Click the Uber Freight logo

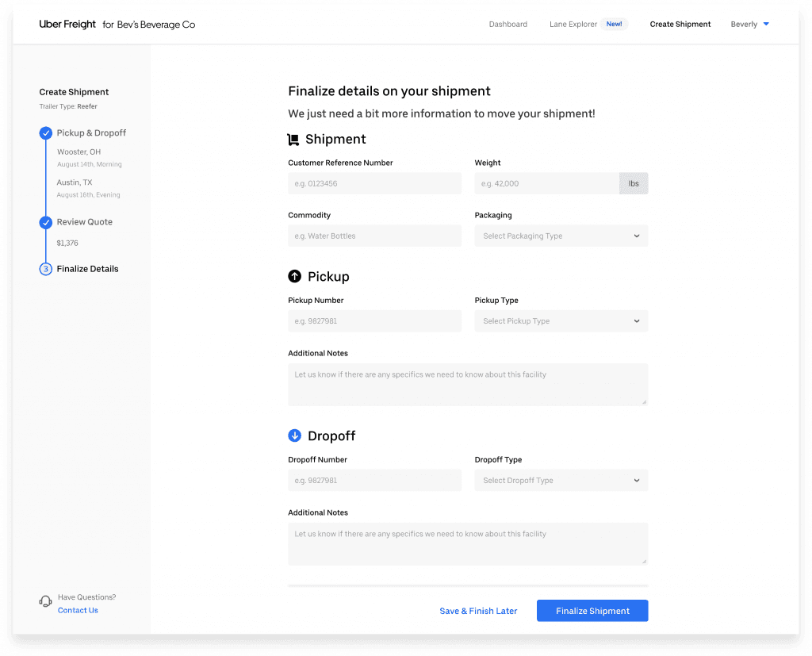click(67, 25)
